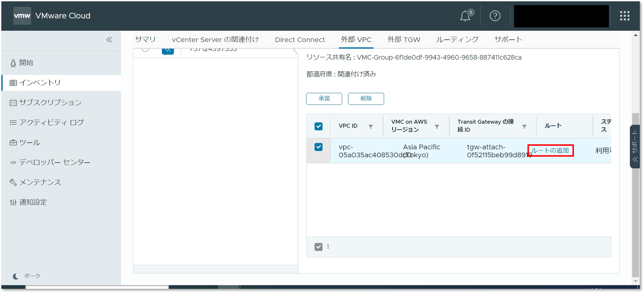Filter the VPC ID column
Screen dimensions: 644x293
(x=371, y=127)
